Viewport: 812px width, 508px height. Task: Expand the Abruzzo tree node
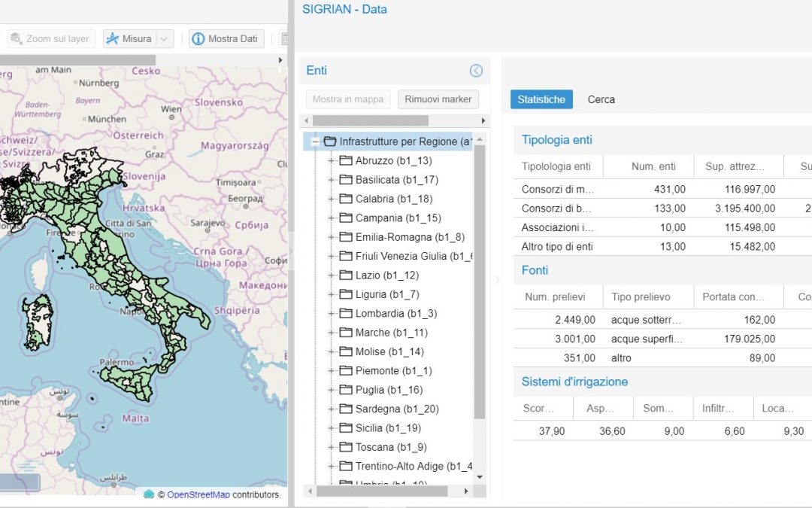[x=331, y=160]
